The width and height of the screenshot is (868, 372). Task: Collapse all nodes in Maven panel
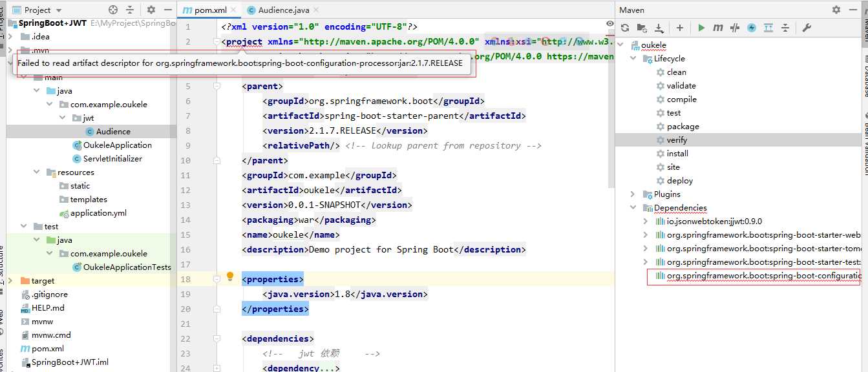[785, 28]
